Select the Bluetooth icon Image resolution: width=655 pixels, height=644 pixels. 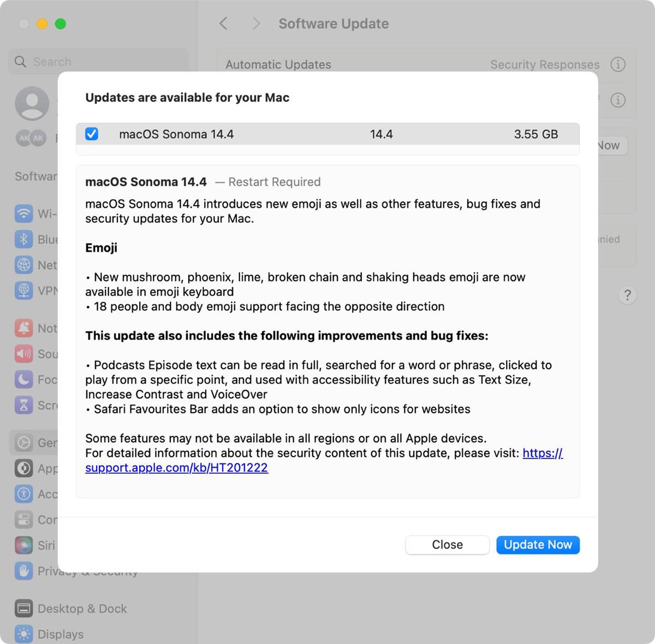point(24,239)
